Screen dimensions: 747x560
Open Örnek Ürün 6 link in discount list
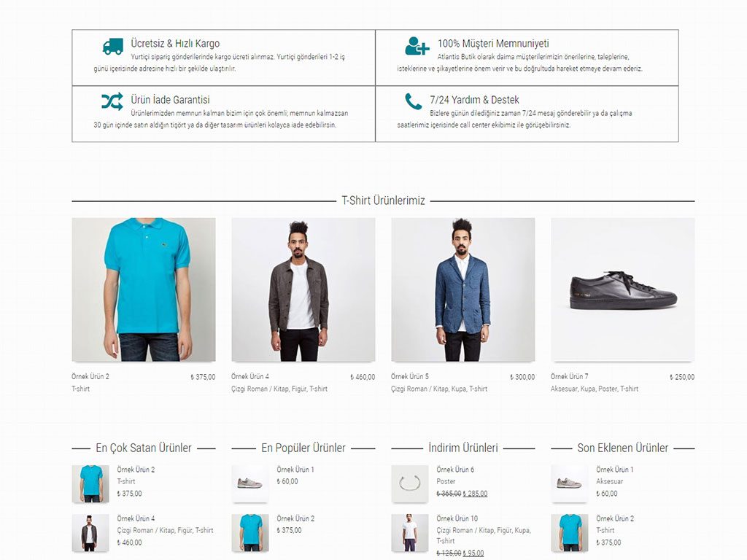pyautogui.click(x=455, y=469)
